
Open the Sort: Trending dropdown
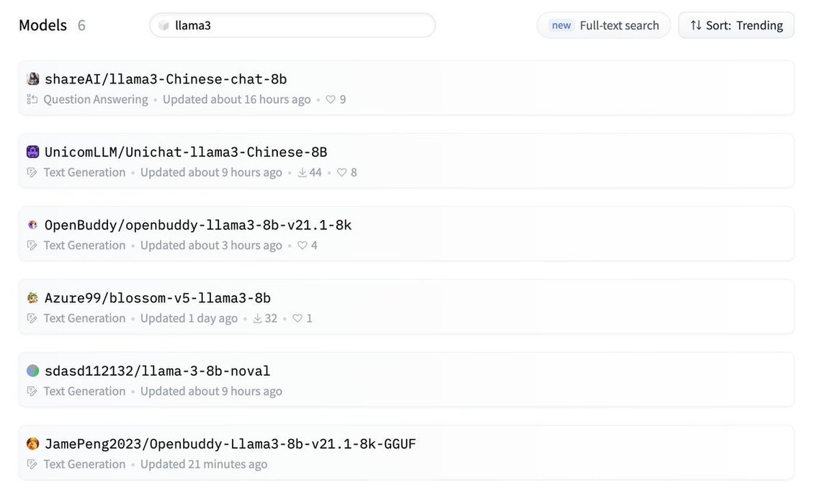pos(736,25)
